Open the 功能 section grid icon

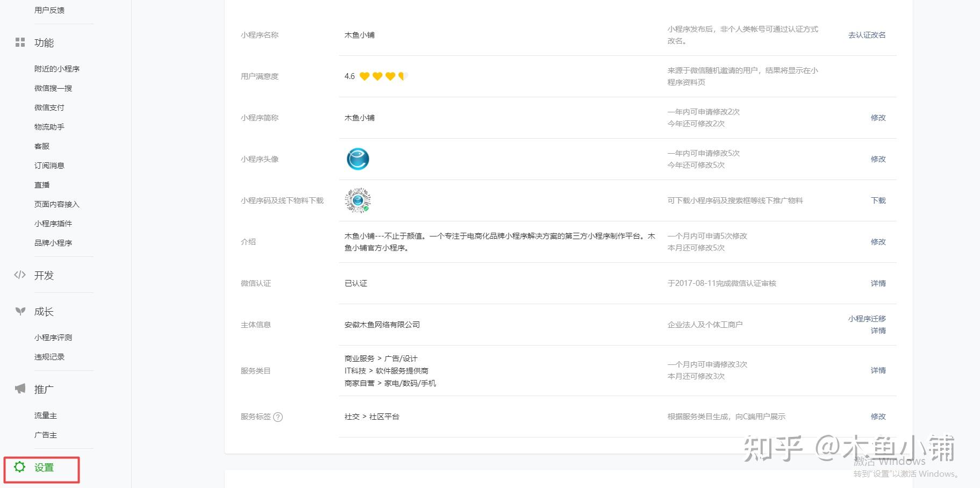(20, 42)
